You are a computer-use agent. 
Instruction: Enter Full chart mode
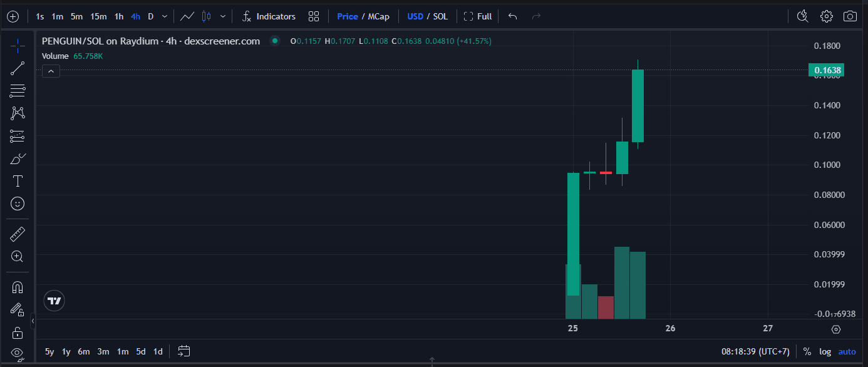pyautogui.click(x=478, y=16)
